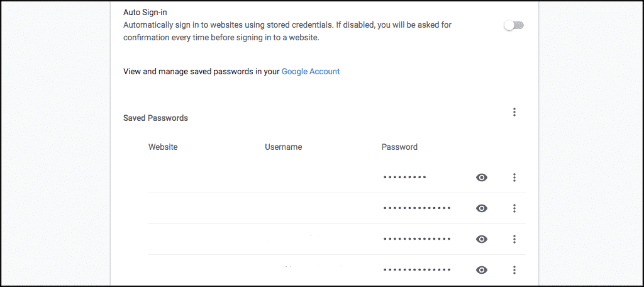Click the eye icon for the fourth saved password
The height and width of the screenshot is (287, 644).
click(x=482, y=270)
